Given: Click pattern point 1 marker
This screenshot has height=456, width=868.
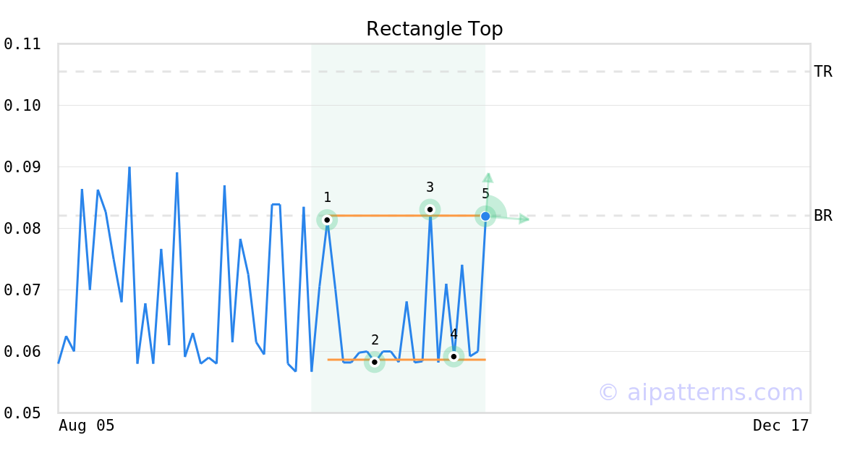Looking at the screenshot, I should point(327,219).
